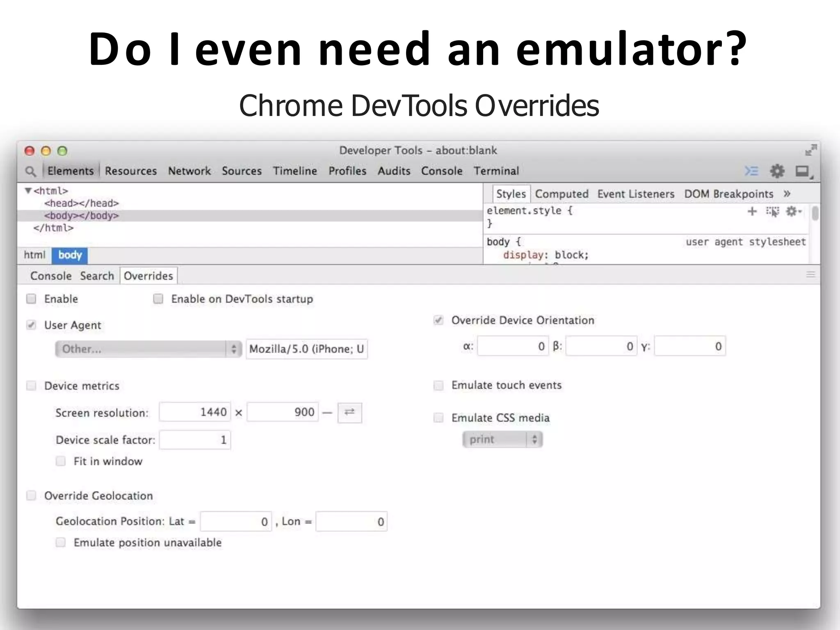The height and width of the screenshot is (630, 840).
Task: Click the user agent string field
Action: 307,349
